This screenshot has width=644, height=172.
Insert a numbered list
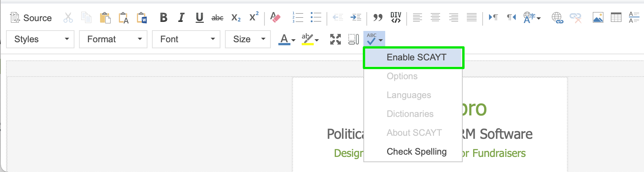click(x=298, y=18)
